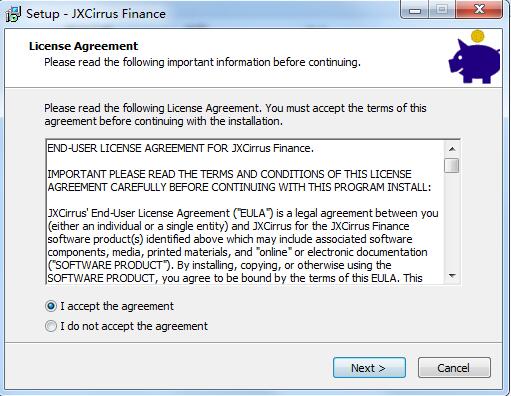Viewport: 511px width, 396px height.
Task: Click the license scrollbar down arrow
Action: pos(452,276)
